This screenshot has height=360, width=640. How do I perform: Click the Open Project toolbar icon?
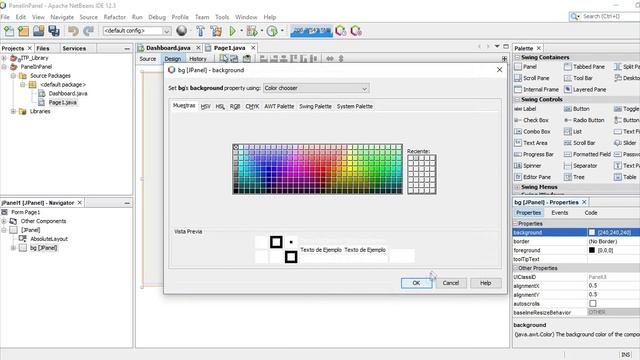39,31
